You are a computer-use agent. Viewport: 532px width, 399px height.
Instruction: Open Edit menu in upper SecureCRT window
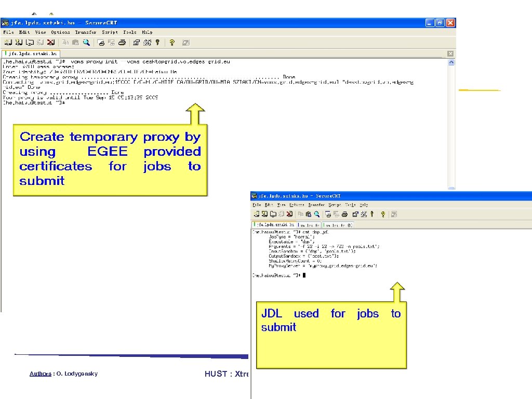tap(24, 32)
